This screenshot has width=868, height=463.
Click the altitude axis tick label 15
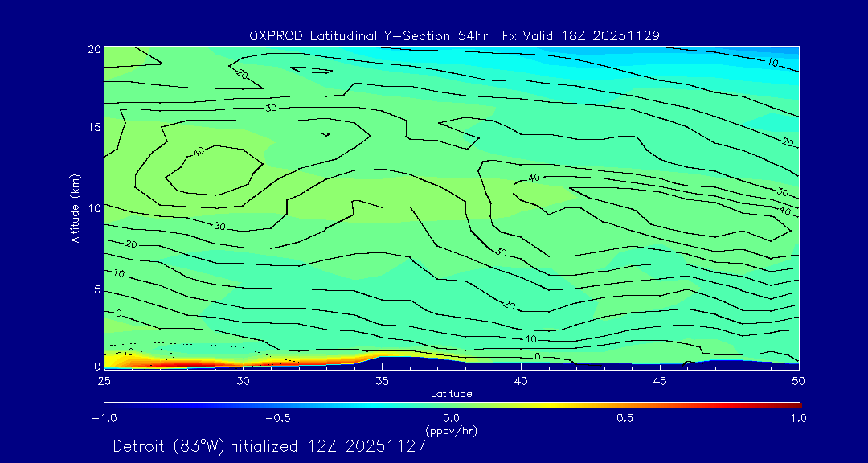point(95,127)
